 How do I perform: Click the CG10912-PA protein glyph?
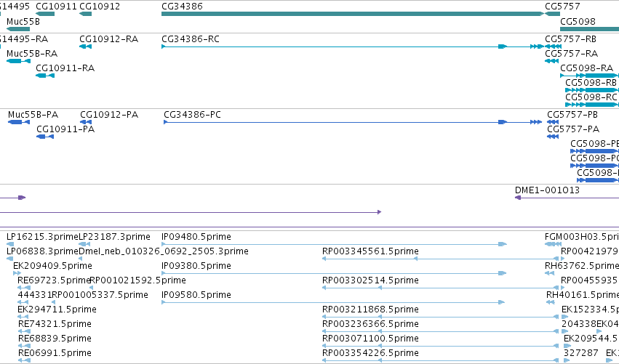point(86,122)
